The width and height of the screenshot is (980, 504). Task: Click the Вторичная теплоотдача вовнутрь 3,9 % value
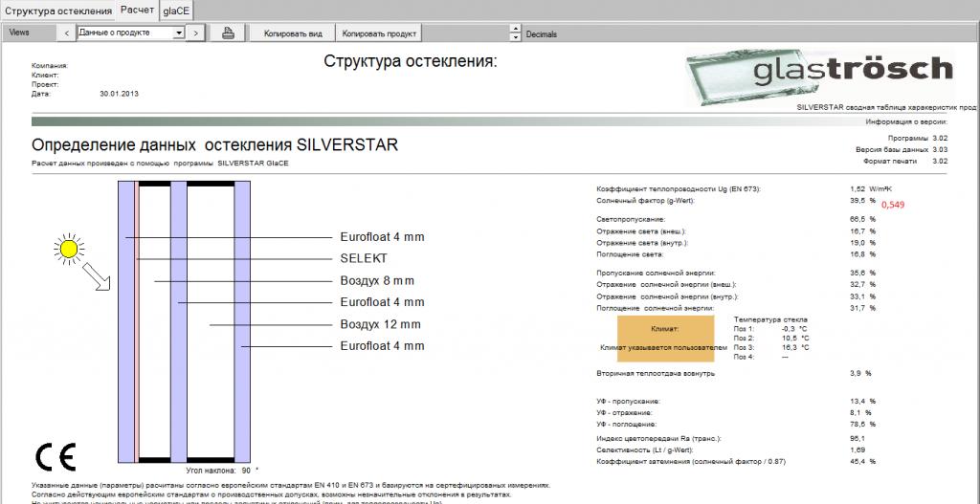[x=860, y=374]
